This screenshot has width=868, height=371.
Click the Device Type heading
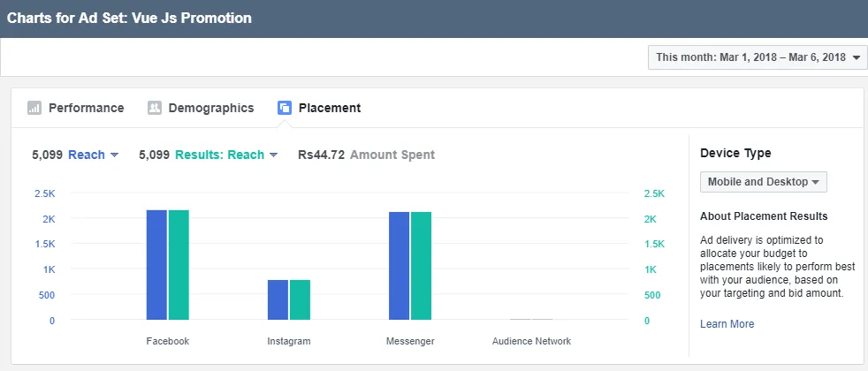coord(735,153)
